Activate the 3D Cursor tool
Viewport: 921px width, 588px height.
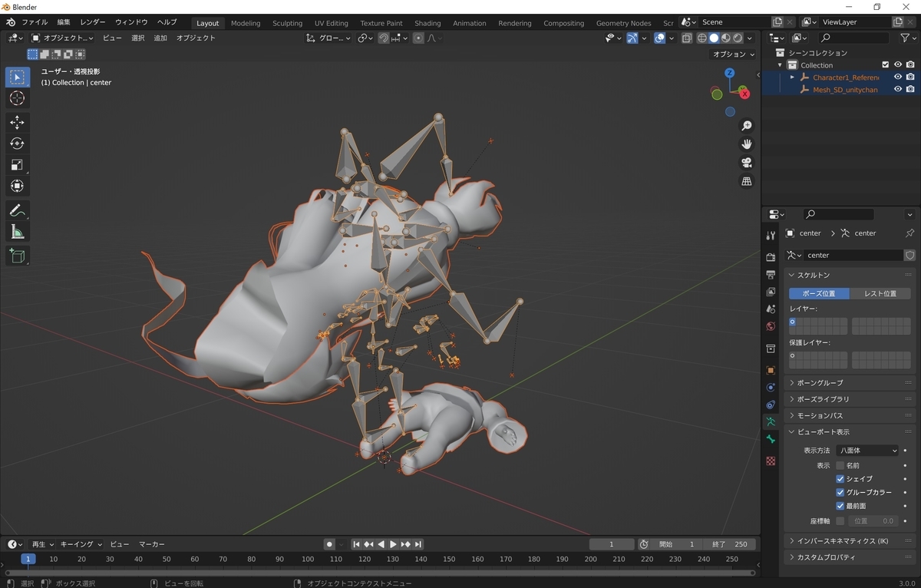(x=17, y=98)
